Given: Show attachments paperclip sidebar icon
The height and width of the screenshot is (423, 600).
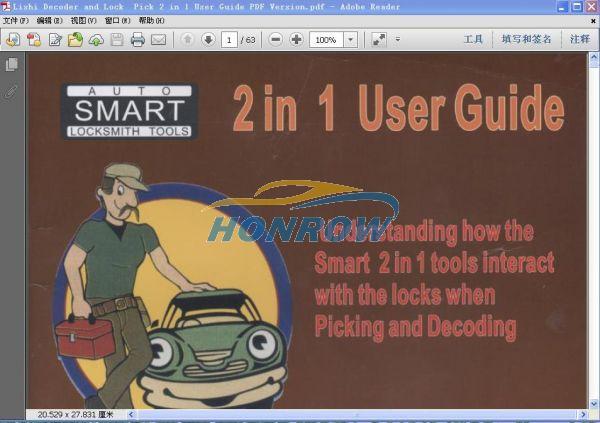Looking at the screenshot, I should coord(11,92).
